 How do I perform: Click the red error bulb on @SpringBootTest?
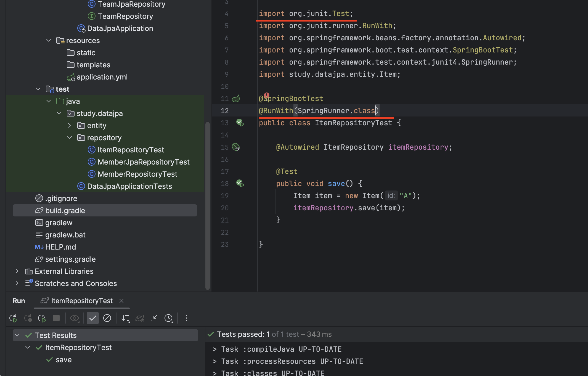266,96
